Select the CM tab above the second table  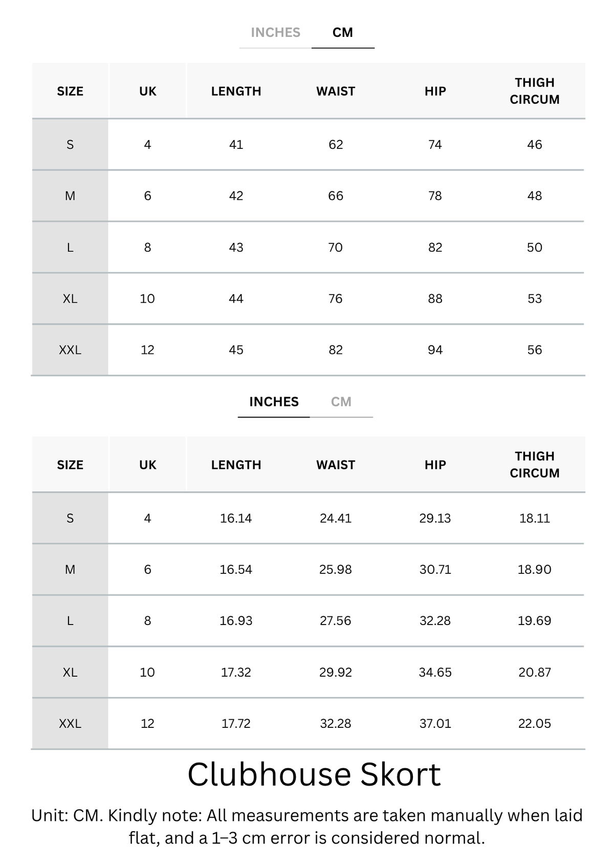coord(341,402)
